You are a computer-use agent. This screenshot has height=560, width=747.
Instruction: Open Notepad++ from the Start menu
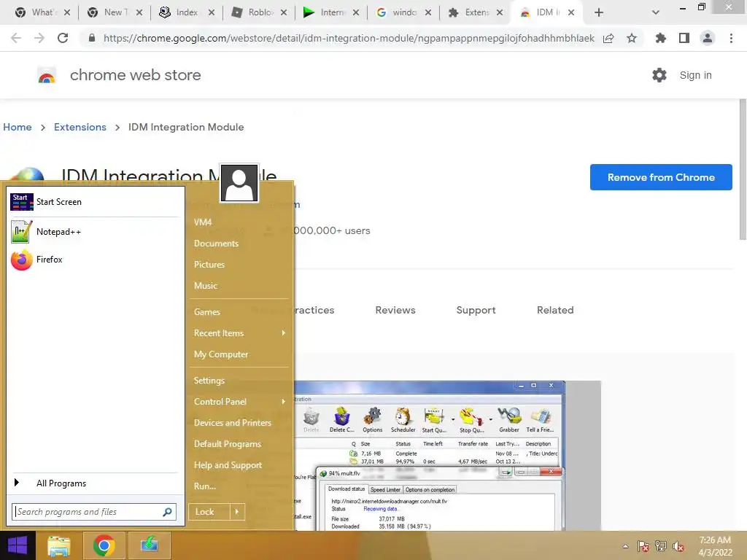[94, 232]
